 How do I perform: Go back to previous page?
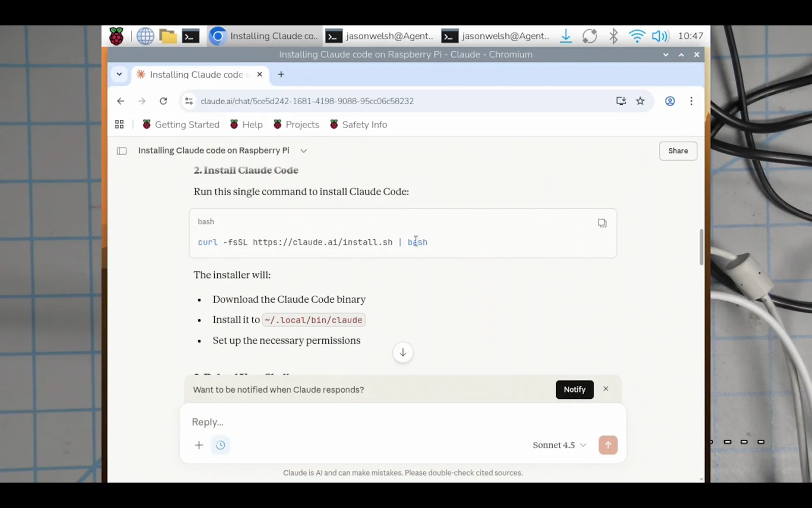pos(120,101)
